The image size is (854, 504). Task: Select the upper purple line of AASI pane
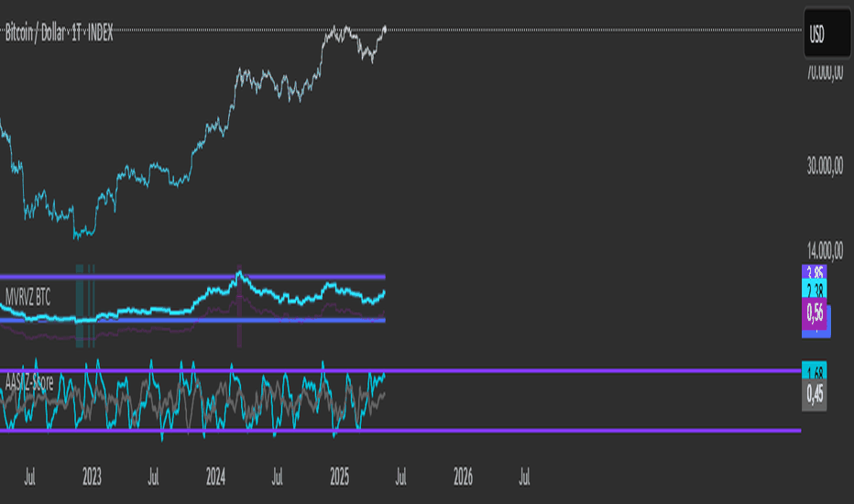(x=400, y=370)
